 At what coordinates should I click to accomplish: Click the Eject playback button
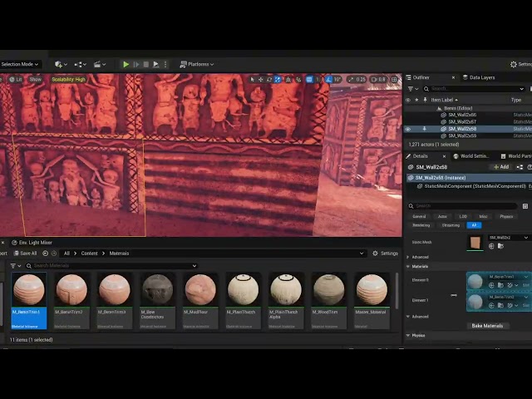(155, 64)
